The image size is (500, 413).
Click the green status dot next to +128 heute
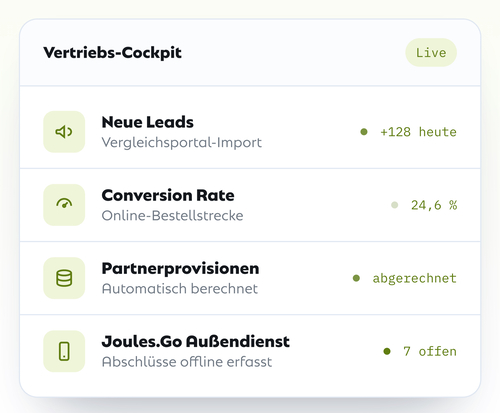(364, 132)
